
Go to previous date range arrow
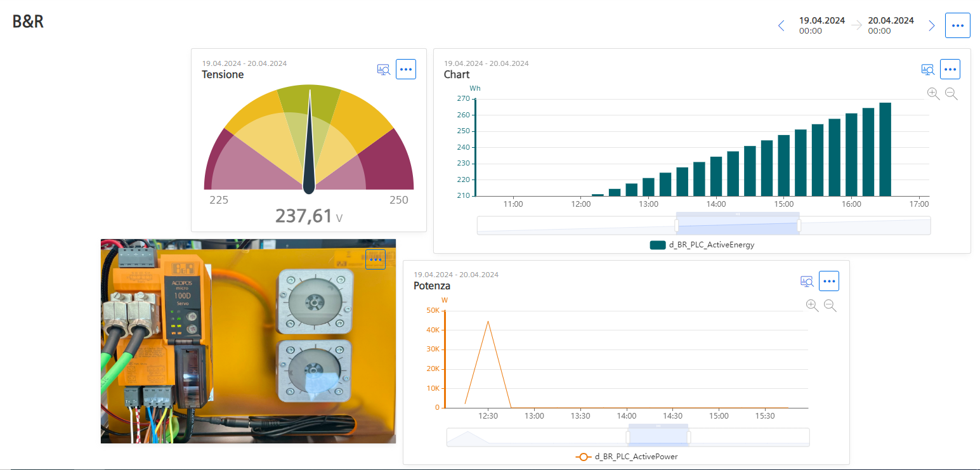(781, 25)
